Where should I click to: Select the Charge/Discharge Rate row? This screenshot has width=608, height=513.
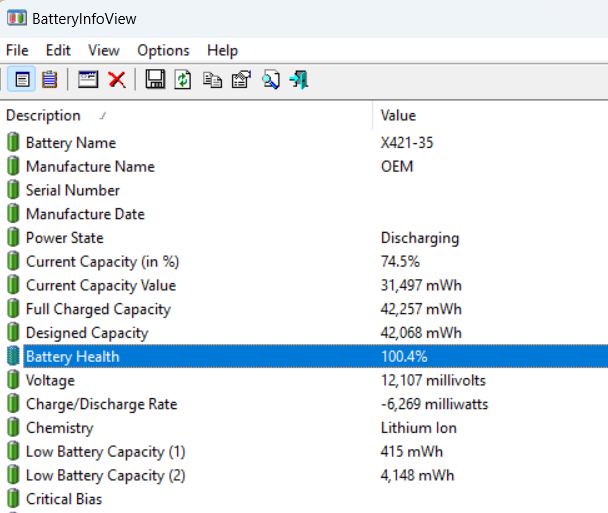(x=304, y=404)
